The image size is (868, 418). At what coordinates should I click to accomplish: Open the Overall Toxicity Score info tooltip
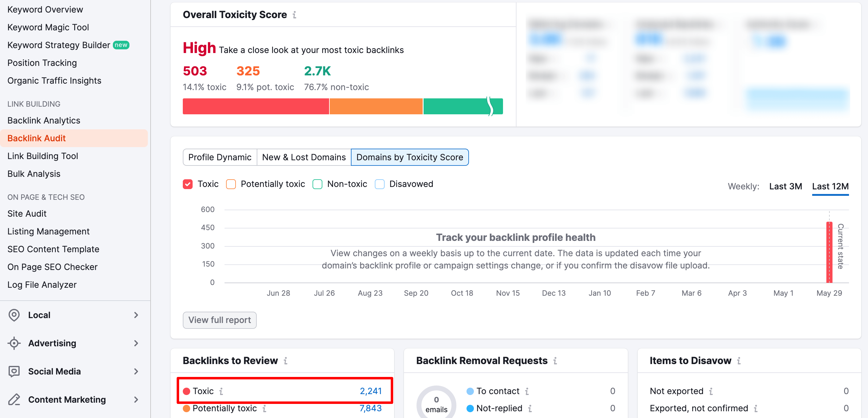[295, 14]
